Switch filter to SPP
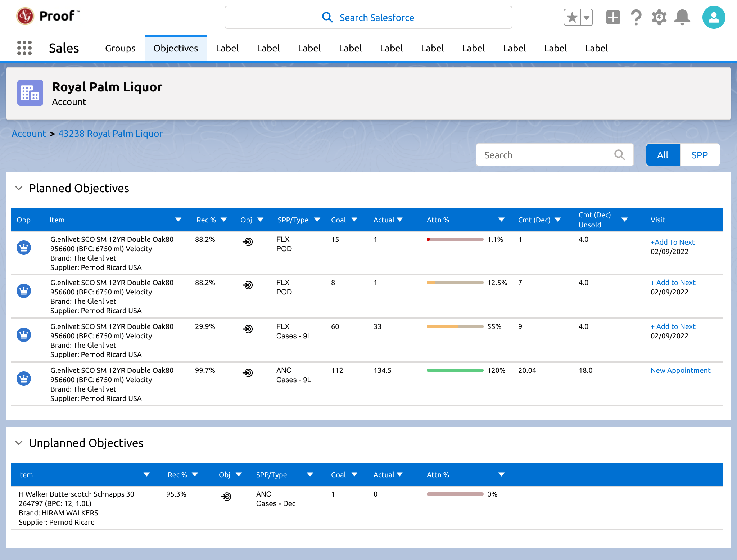 tap(700, 155)
